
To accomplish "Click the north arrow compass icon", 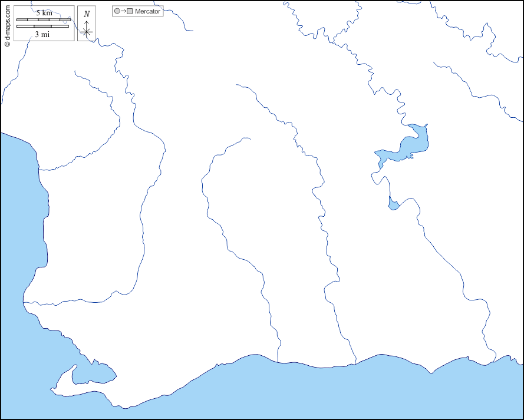I will tap(87, 31).
